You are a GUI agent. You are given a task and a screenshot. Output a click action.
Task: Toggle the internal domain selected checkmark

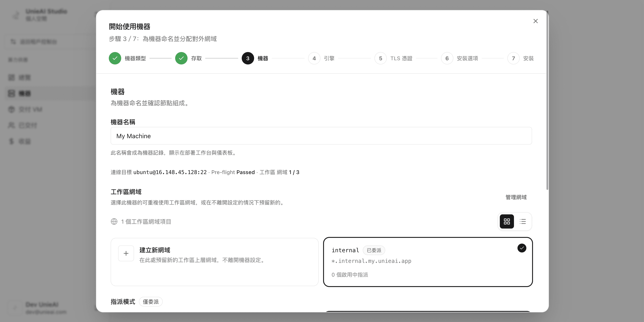click(522, 248)
